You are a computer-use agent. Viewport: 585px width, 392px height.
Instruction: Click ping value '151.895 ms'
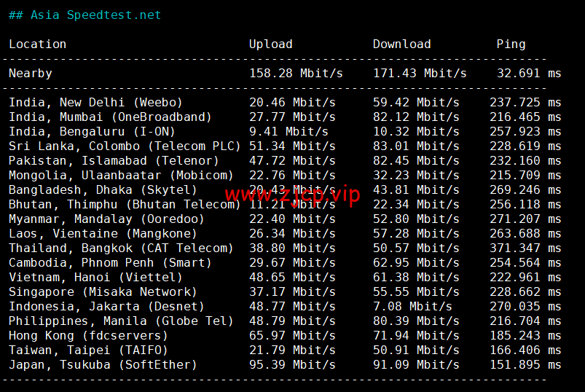(525, 364)
